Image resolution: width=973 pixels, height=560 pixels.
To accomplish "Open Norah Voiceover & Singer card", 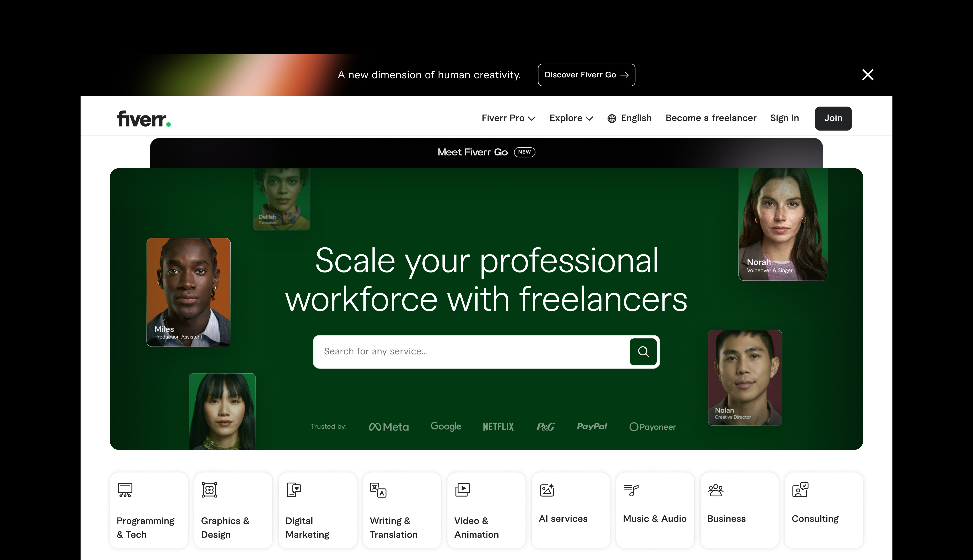I will pos(783,224).
